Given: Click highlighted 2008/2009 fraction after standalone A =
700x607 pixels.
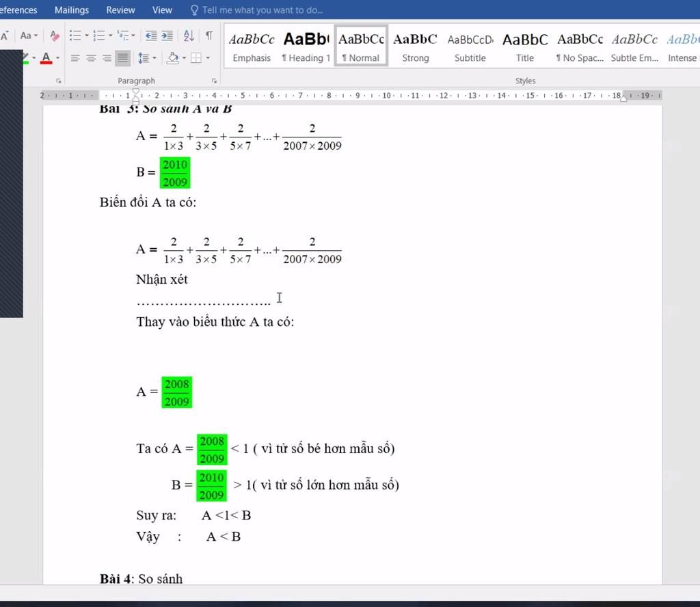Looking at the screenshot, I should pyautogui.click(x=177, y=392).
